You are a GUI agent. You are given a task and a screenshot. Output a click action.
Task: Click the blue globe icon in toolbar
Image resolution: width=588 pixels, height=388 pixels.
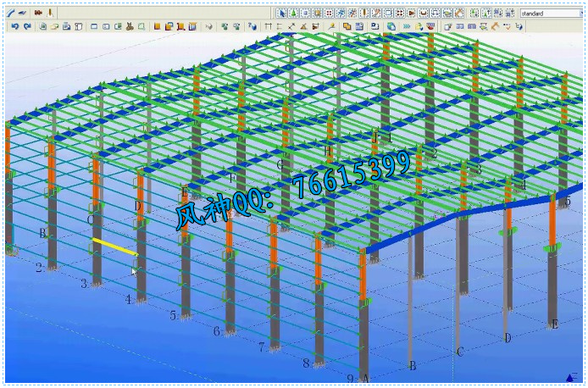click(391, 26)
